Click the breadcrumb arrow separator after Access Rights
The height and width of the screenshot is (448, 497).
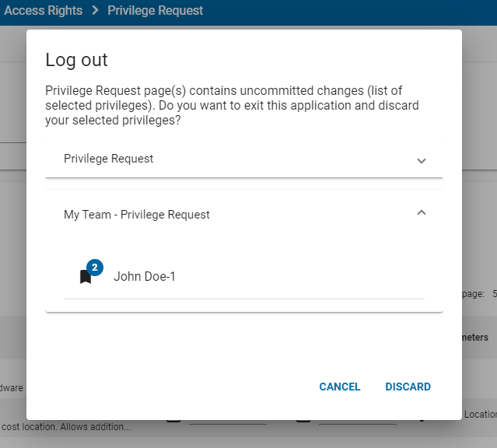click(95, 11)
